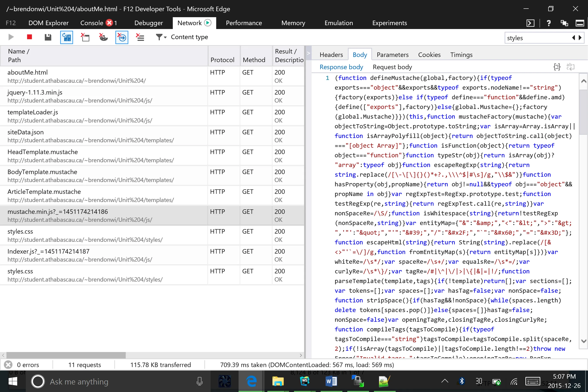Viewport: 588px width, 392px height.
Task: Open the console toggle icon
Action: 530,23
